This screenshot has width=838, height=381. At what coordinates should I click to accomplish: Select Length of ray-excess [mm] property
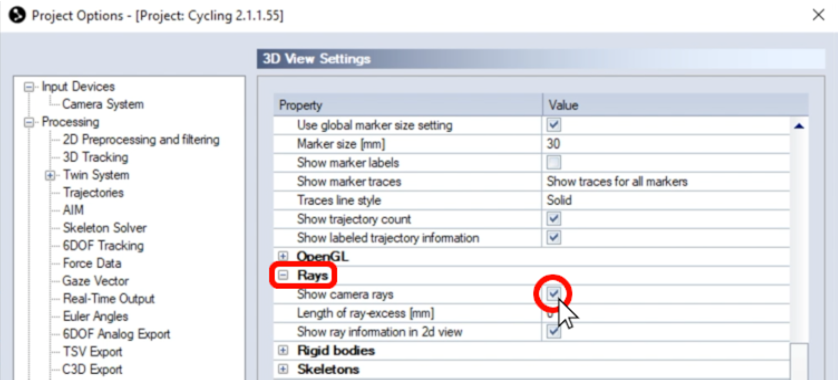click(x=366, y=313)
